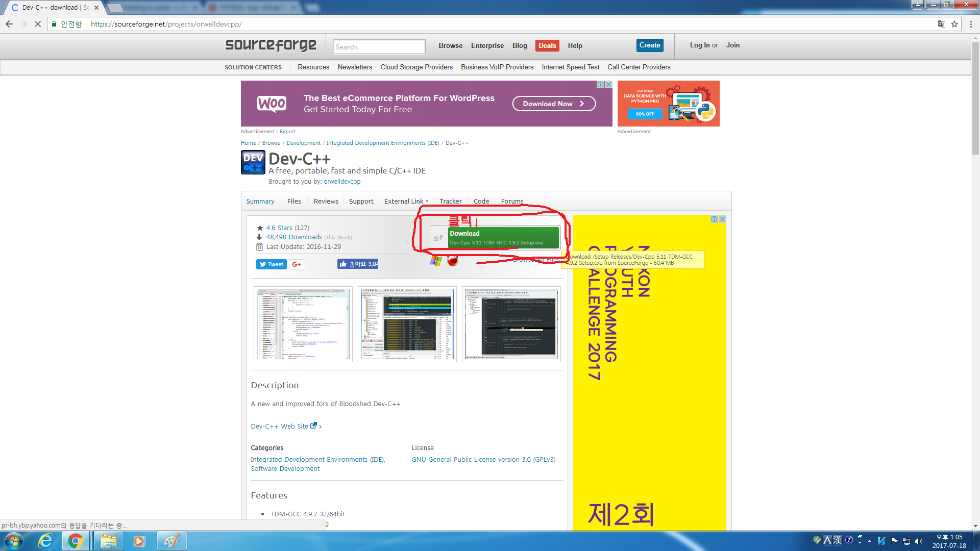Show hidden system tray icons
Viewport: 980px width, 551px height.
[869, 541]
